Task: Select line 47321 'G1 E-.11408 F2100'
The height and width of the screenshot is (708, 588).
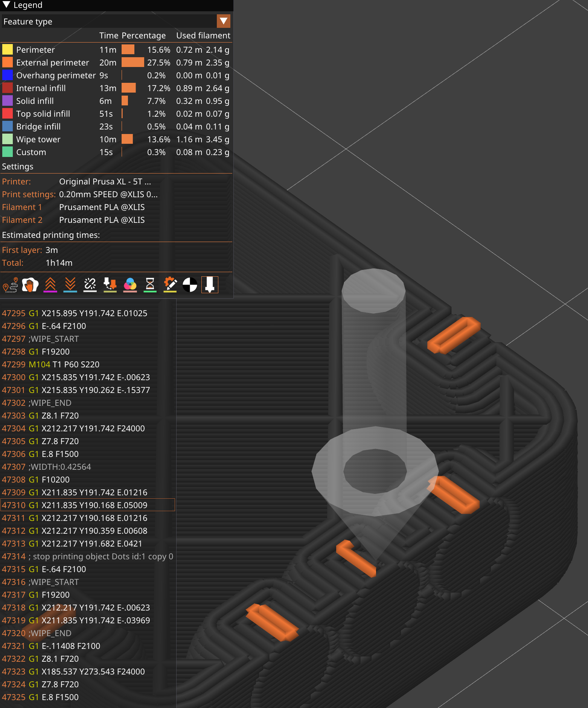Action: tap(88, 646)
